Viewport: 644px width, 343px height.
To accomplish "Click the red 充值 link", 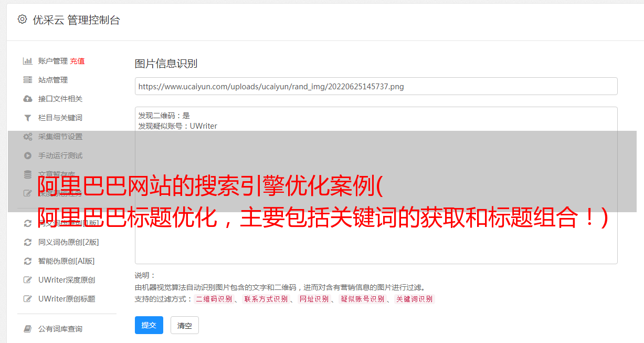I will point(77,61).
